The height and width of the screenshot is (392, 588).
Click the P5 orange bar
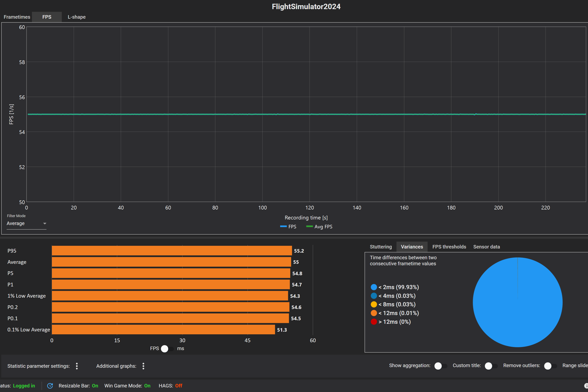point(171,273)
